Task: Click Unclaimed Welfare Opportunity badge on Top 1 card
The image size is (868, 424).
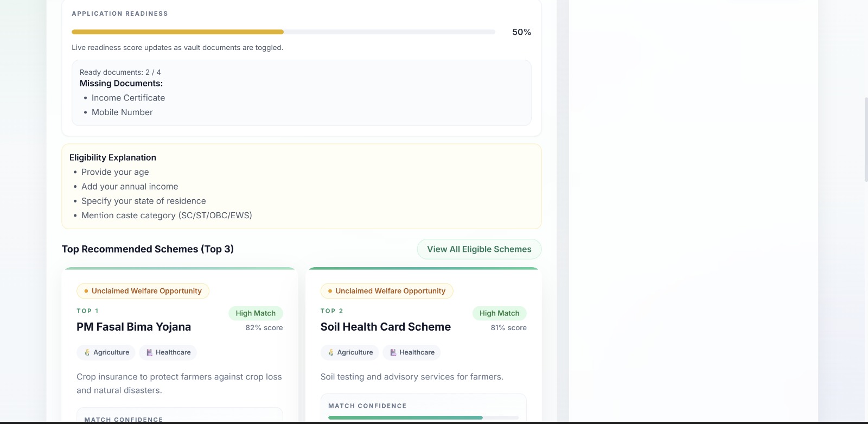Action: (143, 291)
